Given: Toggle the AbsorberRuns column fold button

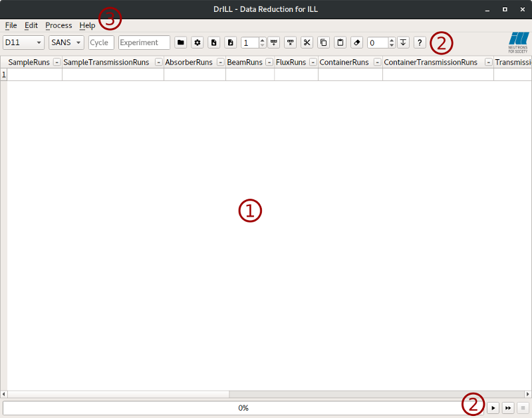Looking at the screenshot, I should pos(219,62).
